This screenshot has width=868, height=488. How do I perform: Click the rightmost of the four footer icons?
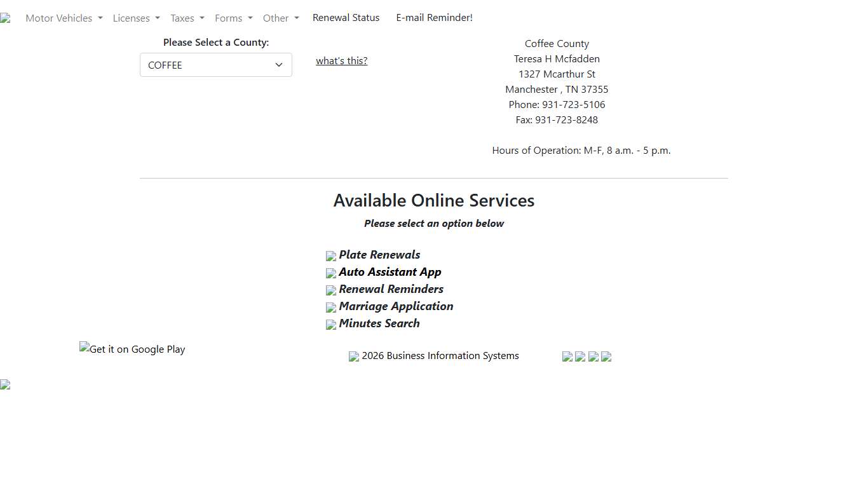606,356
